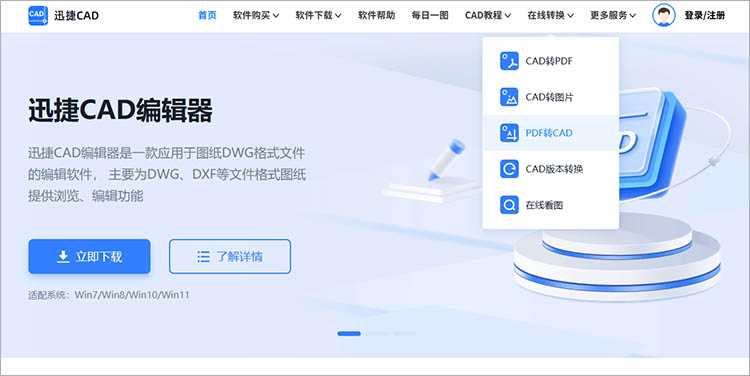Click the 了解详情 button

[x=230, y=256]
